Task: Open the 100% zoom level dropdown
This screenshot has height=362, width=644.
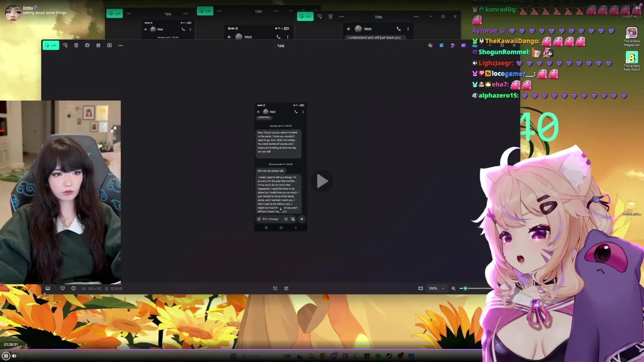Action: pos(436,288)
